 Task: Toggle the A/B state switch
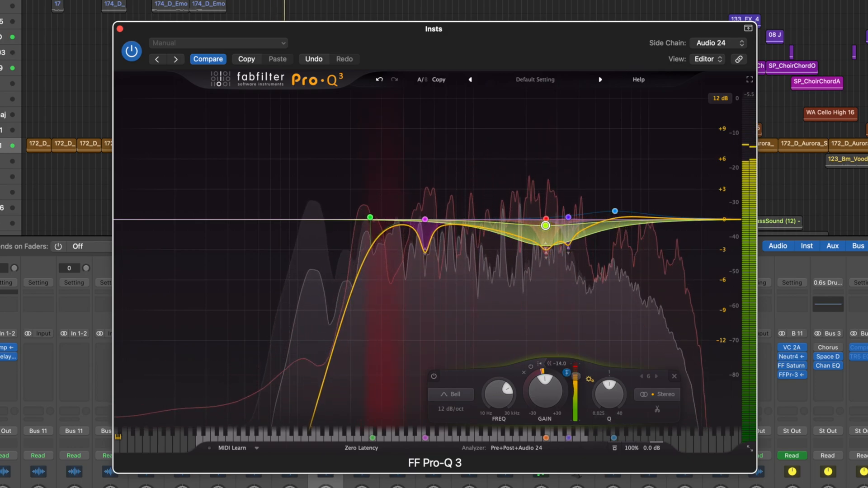422,80
